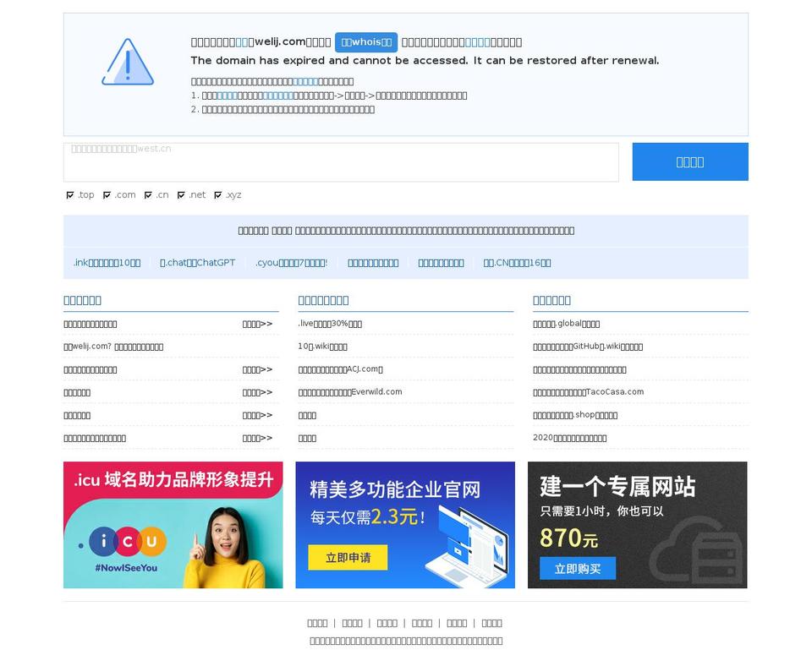Open the .chat ChatGPT promotion link
This screenshot has width=812, height=650.
(x=197, y=263)
